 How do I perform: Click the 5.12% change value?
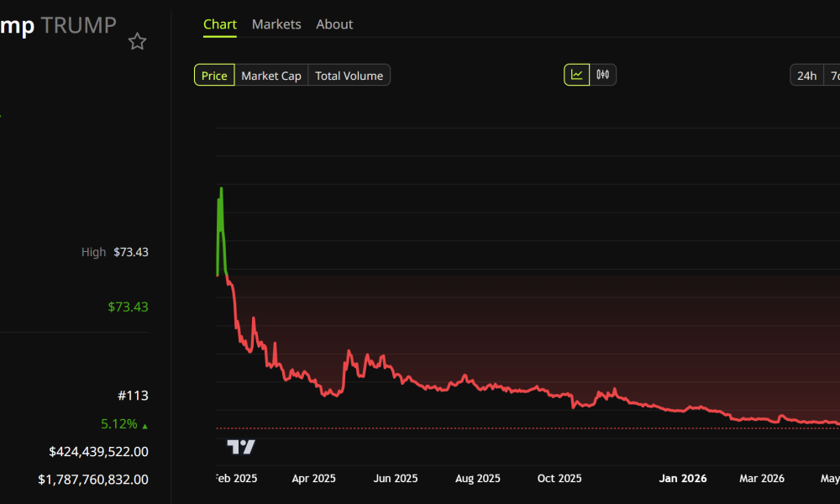pyautogui.click(x=119, y=423)
